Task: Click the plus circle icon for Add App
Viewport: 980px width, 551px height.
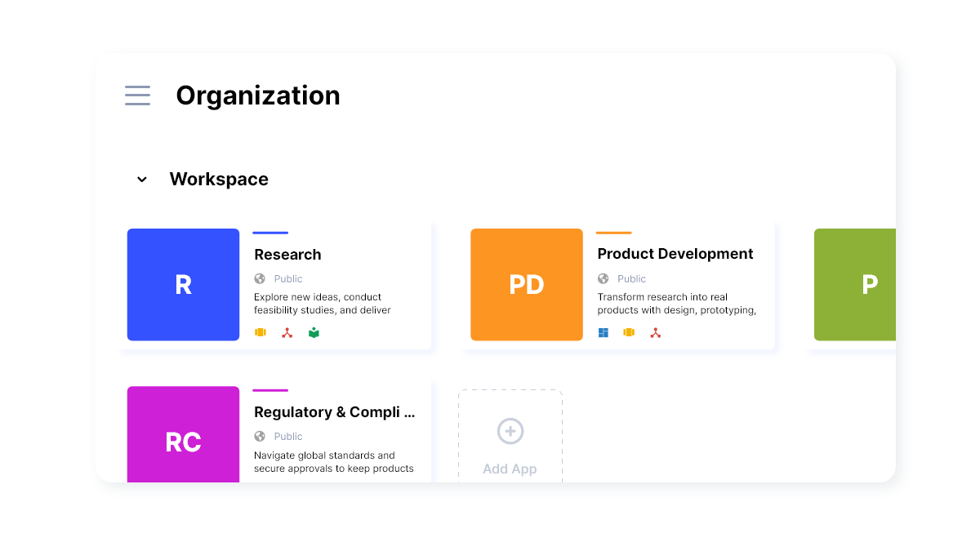Action: 510,431
